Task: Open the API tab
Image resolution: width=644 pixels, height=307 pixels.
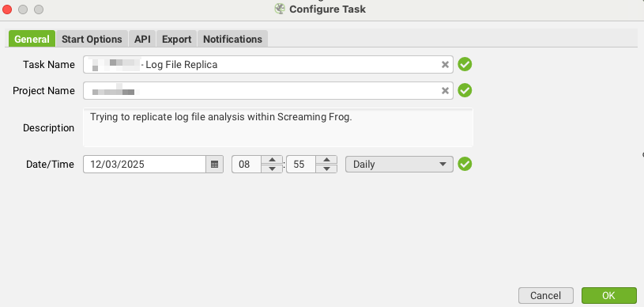Action: click(142, 39)
